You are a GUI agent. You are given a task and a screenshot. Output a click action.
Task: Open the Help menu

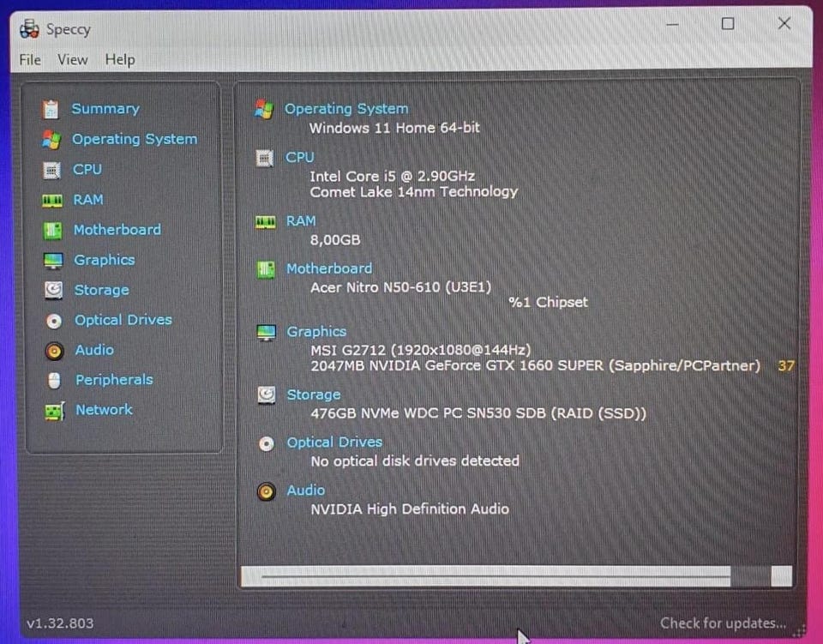coord(120,60)
